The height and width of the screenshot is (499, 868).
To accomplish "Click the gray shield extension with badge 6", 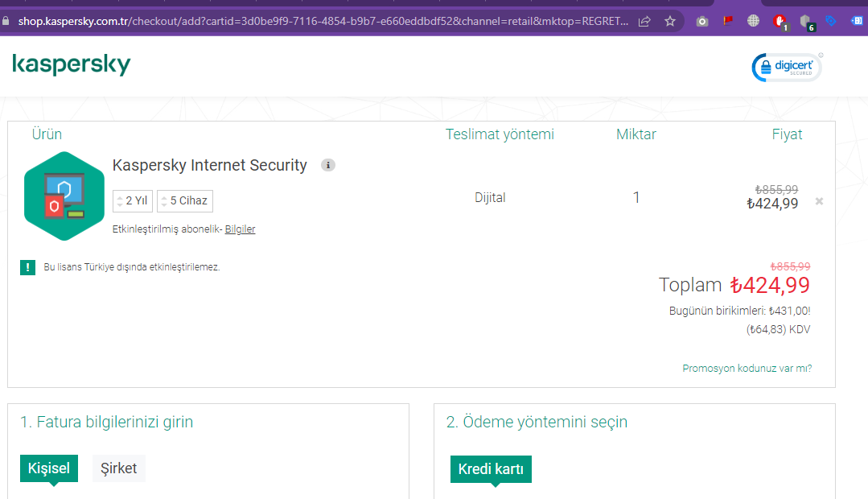I will click(806, 23).
